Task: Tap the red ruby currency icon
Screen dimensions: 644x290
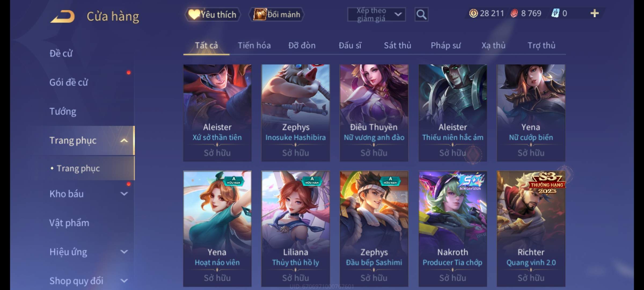Action: [x=514, y=13]
